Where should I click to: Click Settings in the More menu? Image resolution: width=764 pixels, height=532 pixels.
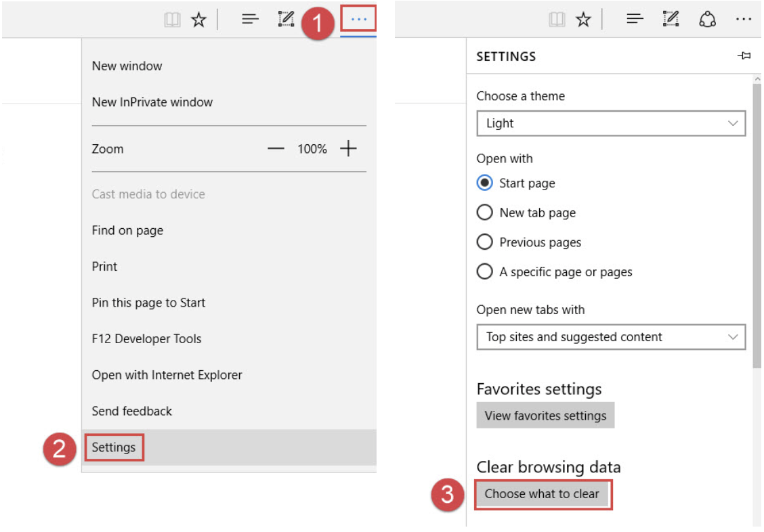click(114, 447)
